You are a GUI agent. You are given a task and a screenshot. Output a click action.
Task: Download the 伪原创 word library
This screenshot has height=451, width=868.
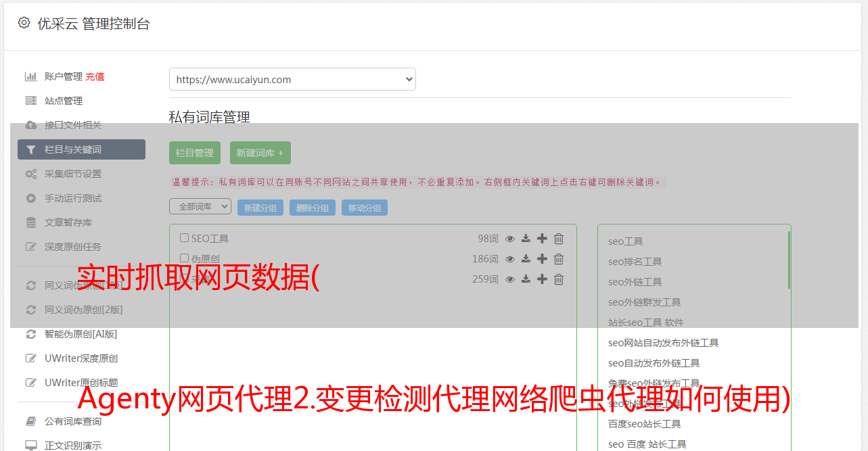coord(526,259)
